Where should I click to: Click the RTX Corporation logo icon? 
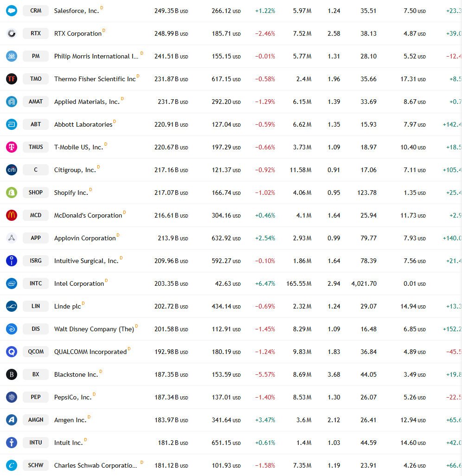tap(12, 33)
